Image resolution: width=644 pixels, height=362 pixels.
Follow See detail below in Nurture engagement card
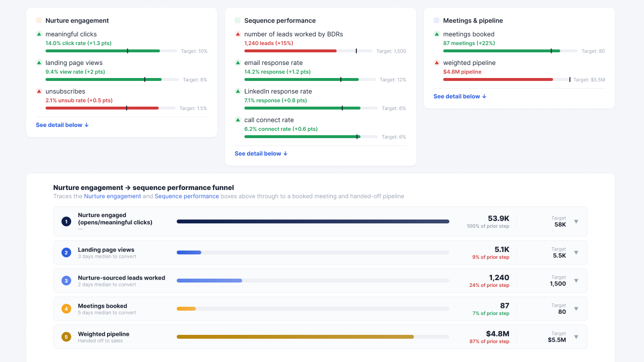click(62, 125)
